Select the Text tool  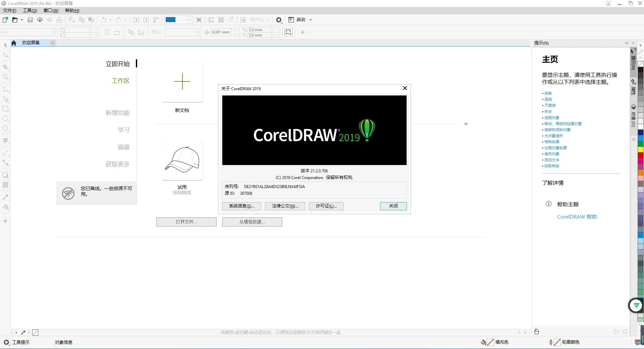(x=5, y=140)
